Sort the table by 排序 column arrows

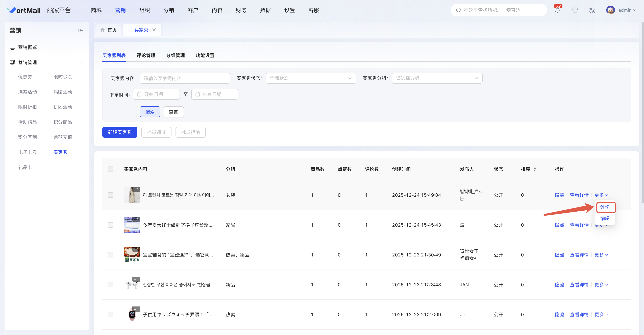pos(534,169)
